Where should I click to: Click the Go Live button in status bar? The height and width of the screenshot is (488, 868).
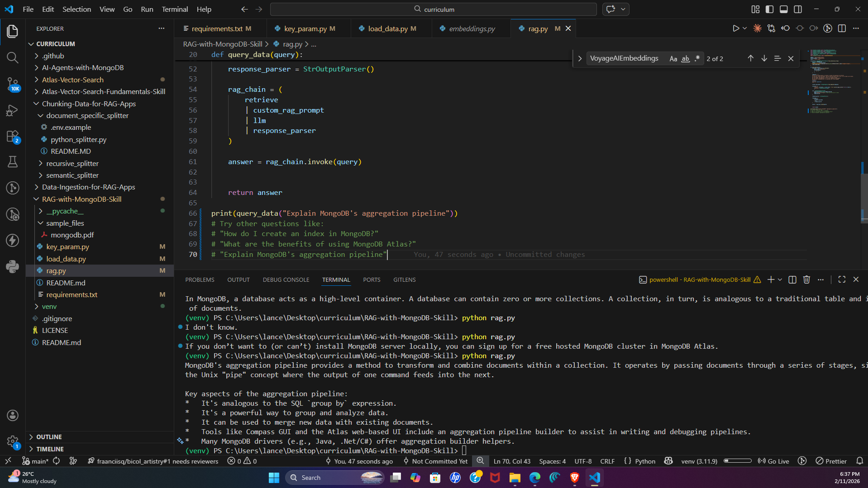(774, 461)
